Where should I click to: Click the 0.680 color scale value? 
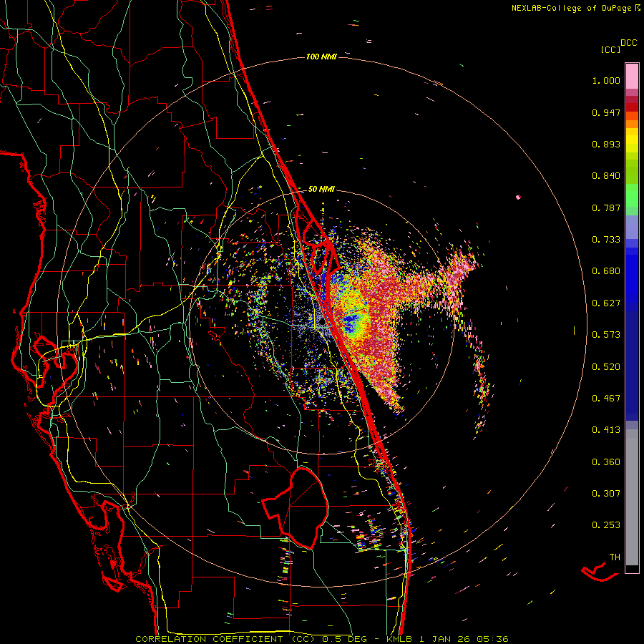pyautogui.click(x=606, y=271)
